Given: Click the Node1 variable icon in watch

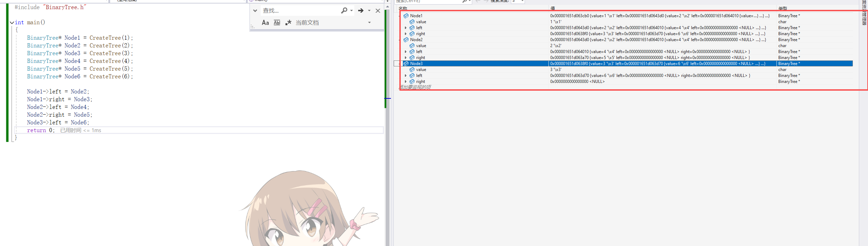Looking at the screenshot, I should [406, 16].
